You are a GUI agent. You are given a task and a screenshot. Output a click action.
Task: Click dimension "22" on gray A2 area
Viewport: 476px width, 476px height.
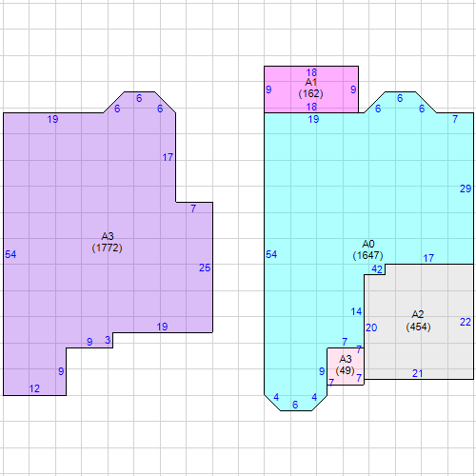click(466, 322)
